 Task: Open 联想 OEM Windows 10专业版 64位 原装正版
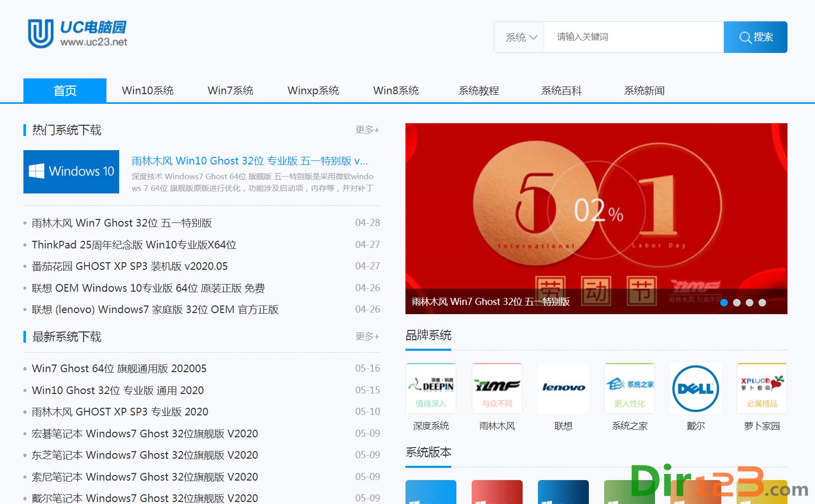[x=148, y=288]
